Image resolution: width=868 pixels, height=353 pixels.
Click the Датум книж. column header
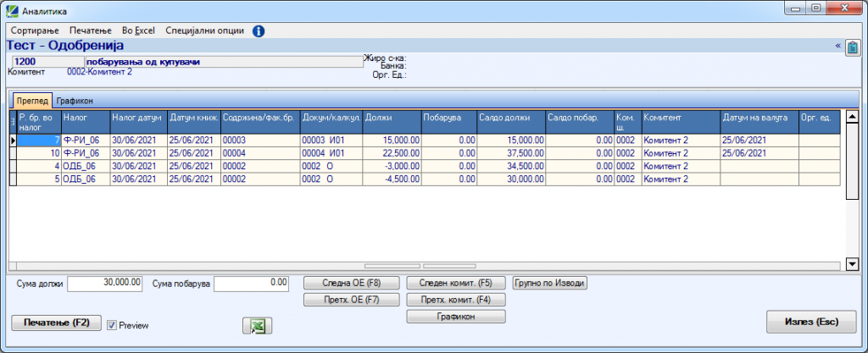(x=194, y=122)
